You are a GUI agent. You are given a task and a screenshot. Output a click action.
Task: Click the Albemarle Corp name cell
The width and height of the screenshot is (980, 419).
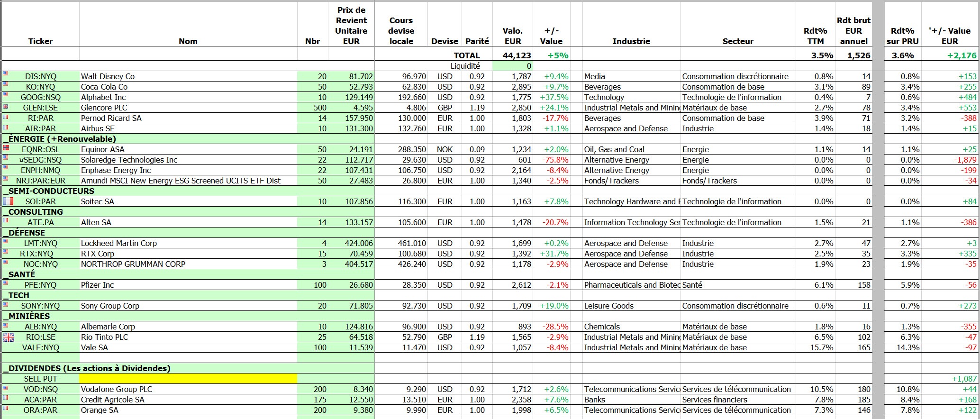(x=188, y=327)
